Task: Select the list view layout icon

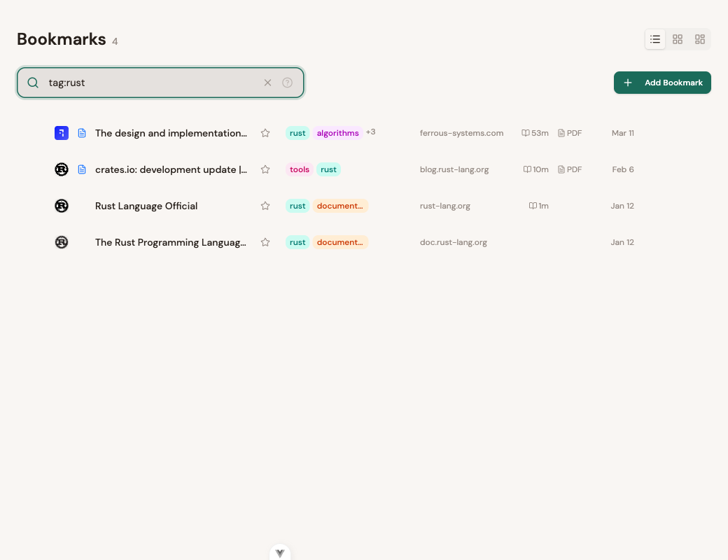Action: pos(655,39)
